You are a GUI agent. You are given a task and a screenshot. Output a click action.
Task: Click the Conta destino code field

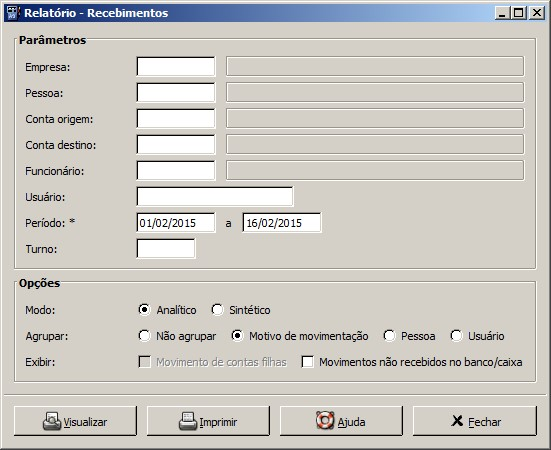point(176,144)
